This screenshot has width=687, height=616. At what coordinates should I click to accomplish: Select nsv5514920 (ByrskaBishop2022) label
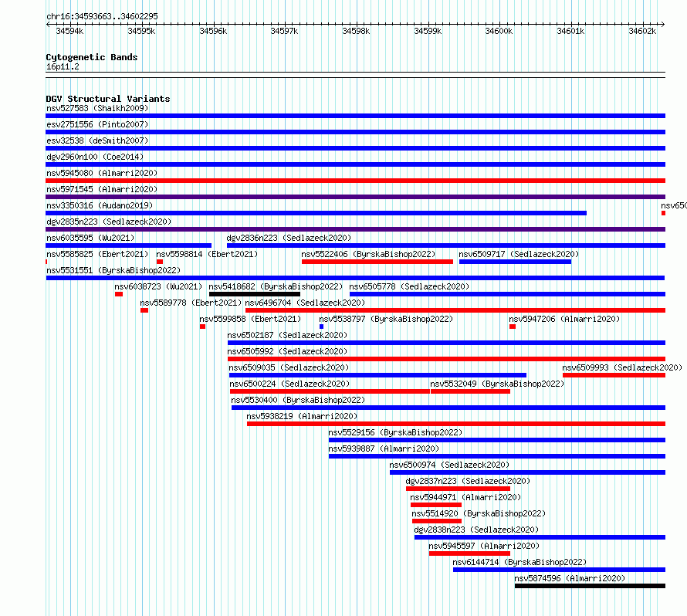click(479, 513)
